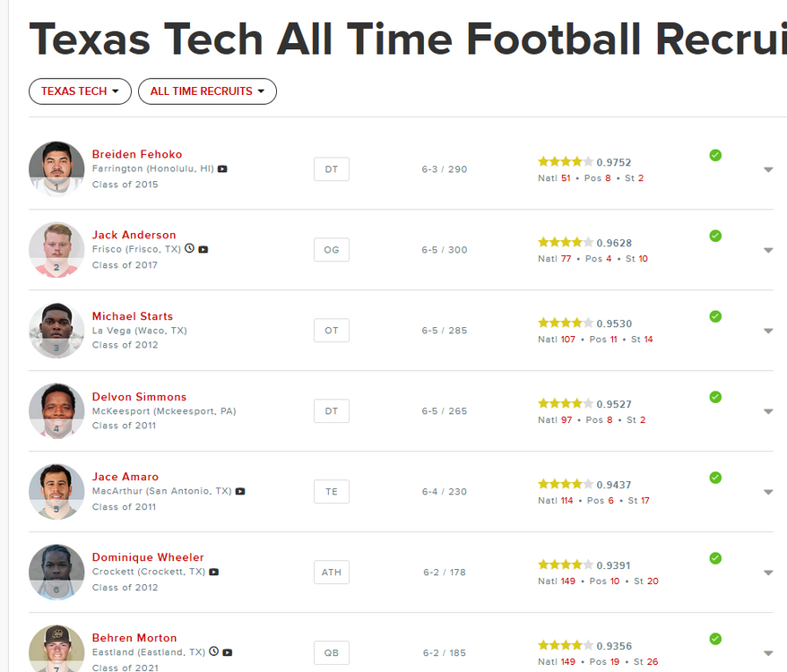Screen dimensions: 787x672
Task: Open the ALL TIME RECRUITS dropdown
Action: click(x=207, y=91)
